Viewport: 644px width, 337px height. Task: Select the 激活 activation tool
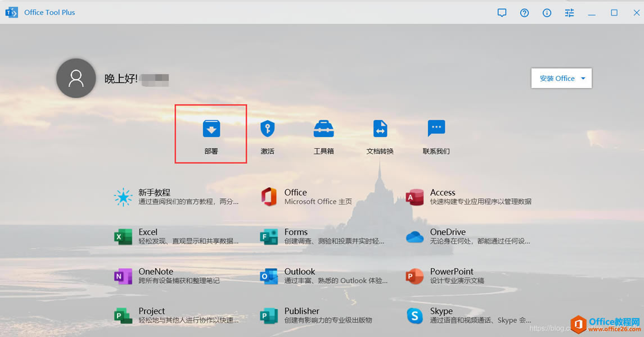click(x=267, y=134)
